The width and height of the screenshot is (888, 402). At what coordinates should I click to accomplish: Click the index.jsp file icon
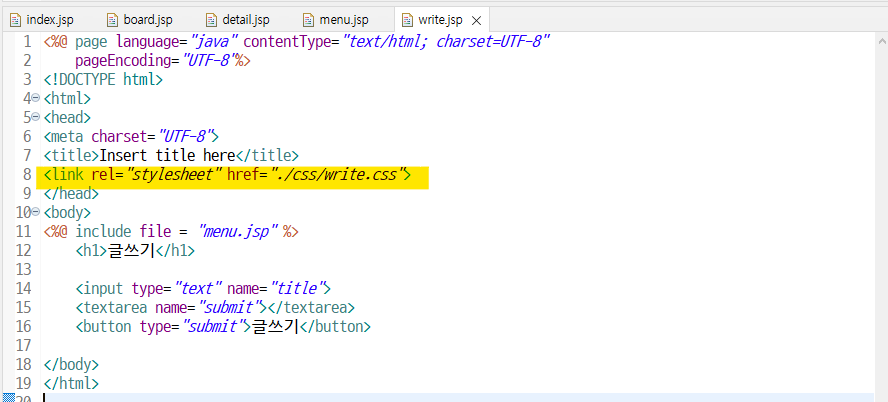click(15, 20)
